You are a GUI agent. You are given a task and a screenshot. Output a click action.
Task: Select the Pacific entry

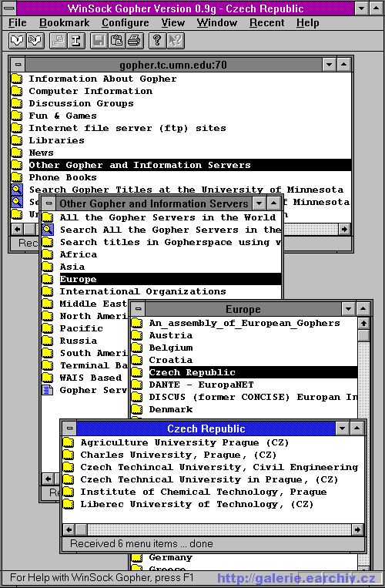click(x=82, y=328)
